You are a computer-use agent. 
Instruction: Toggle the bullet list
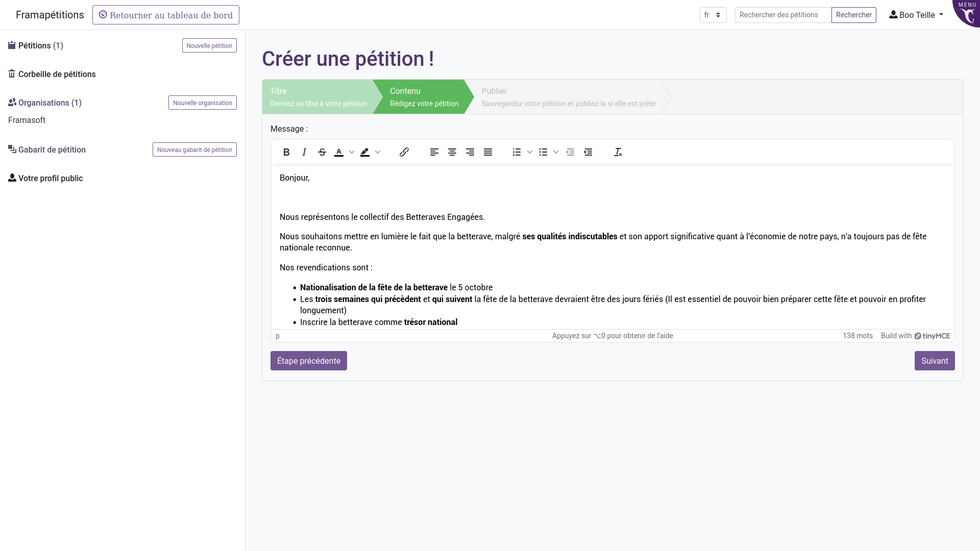click(543, 152)
